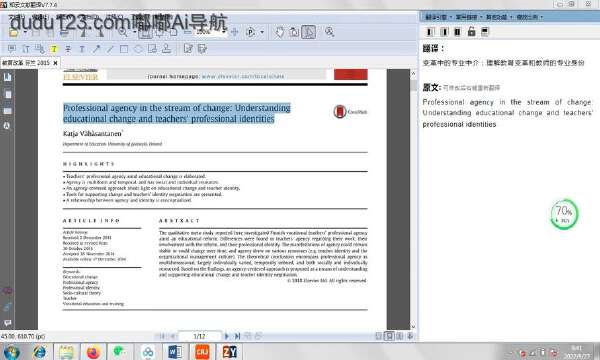The image size is (600, 360).
Task: Expand the P tool dropdown arrow
Action: [262, 32]
